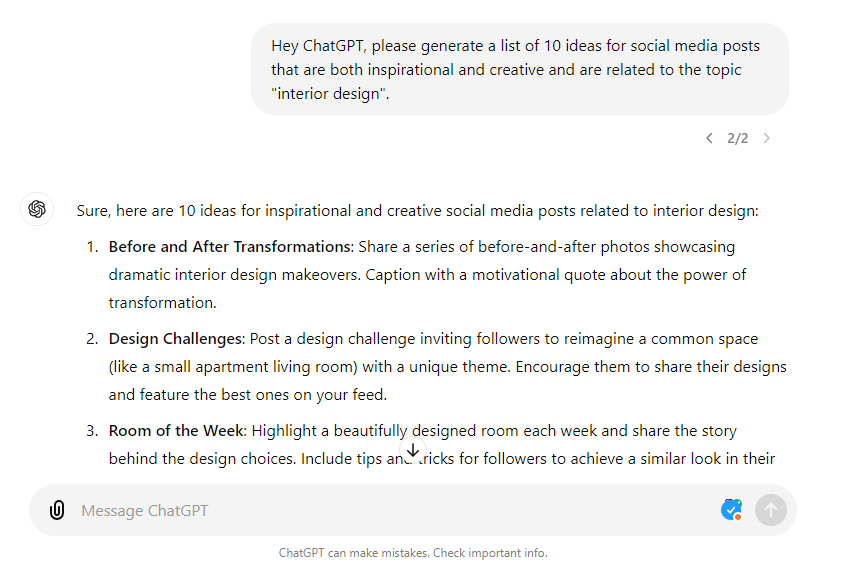Click the send message up-arrow button
This screenshot has height=566, width=861.
[771, 510]
